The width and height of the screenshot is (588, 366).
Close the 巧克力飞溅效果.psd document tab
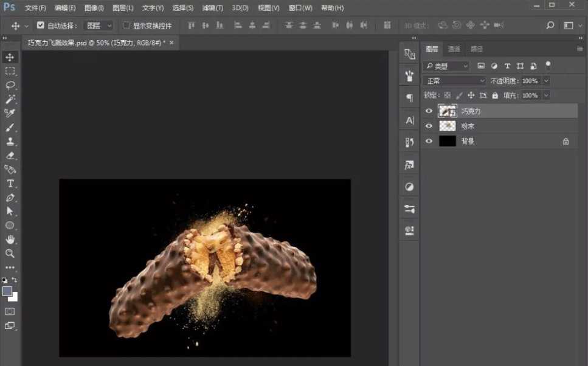171,43
